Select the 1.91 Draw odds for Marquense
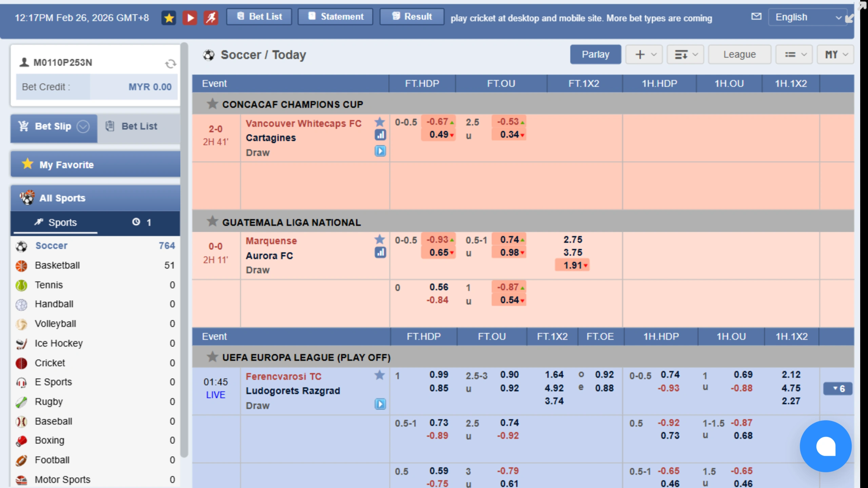868x488 pixels. click(572, 265)
